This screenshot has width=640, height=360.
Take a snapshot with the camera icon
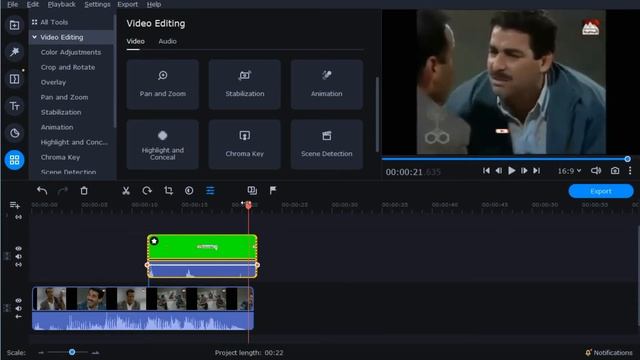click(x=615, y=171)
